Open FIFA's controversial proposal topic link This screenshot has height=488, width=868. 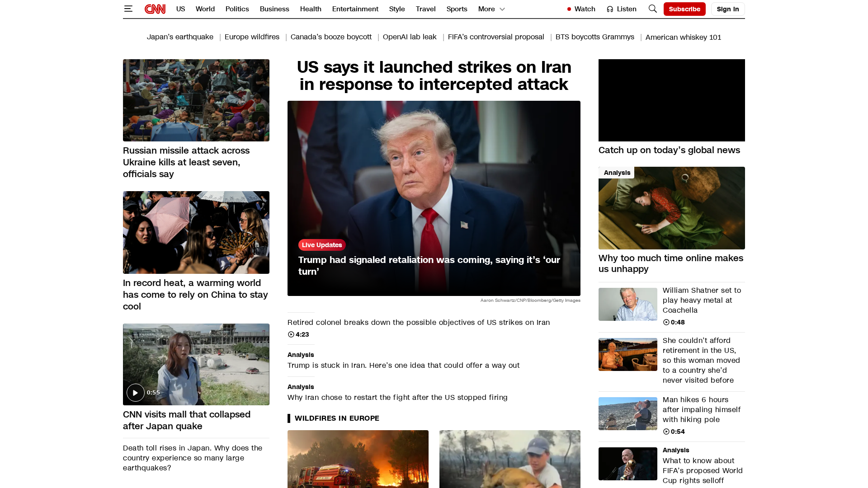[496, 37]
